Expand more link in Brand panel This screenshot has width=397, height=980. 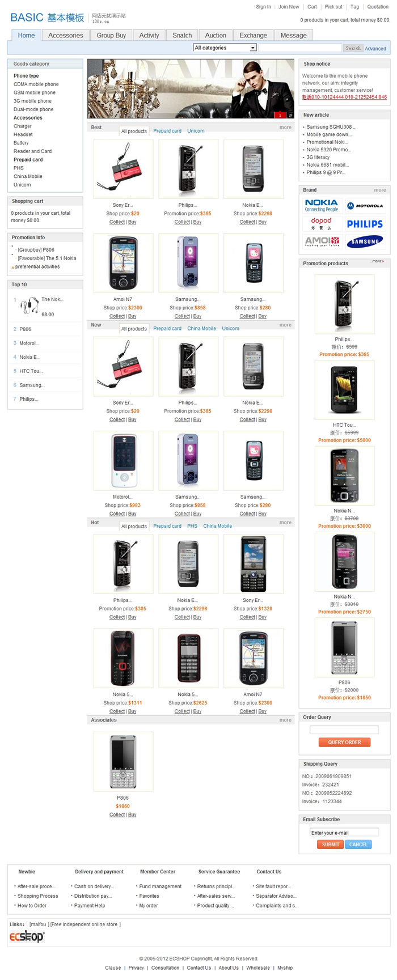[x=380, y=190]
